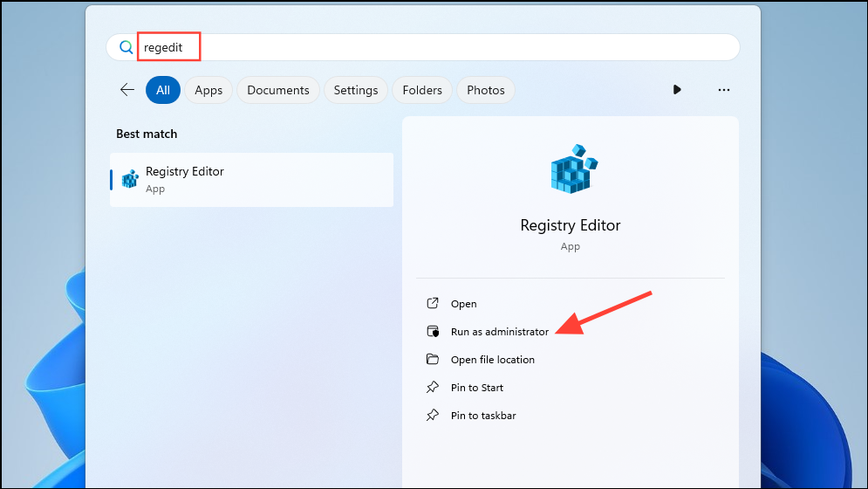Click the Open file location folder icon
The height and width of the screenshot is (489, 868).
pos(433,359)
